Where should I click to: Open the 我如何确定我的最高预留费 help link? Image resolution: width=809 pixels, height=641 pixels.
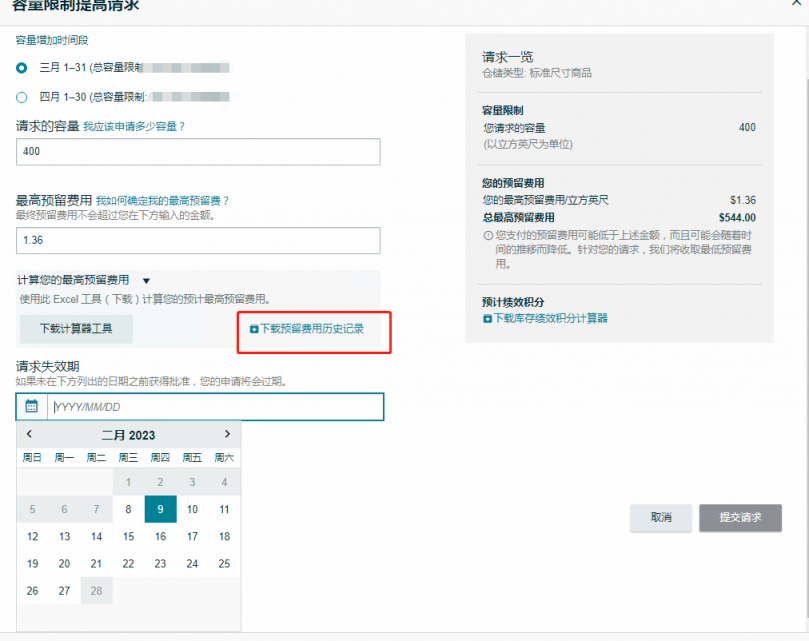(162, 201)
